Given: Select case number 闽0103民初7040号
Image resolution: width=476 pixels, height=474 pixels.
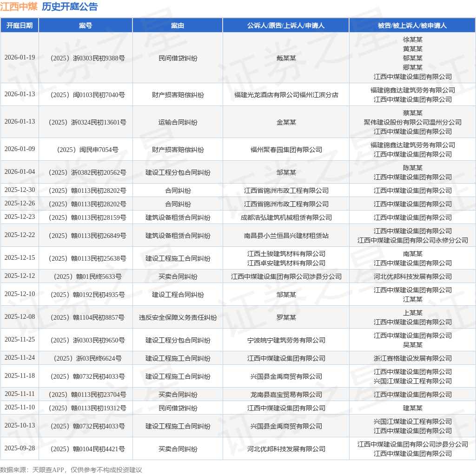Looking at the screenshot, I should 87,95.
